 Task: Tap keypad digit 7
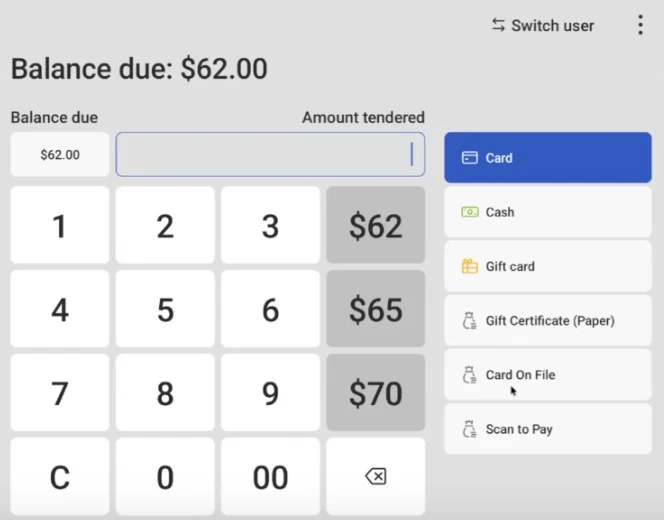coord(60,393)
